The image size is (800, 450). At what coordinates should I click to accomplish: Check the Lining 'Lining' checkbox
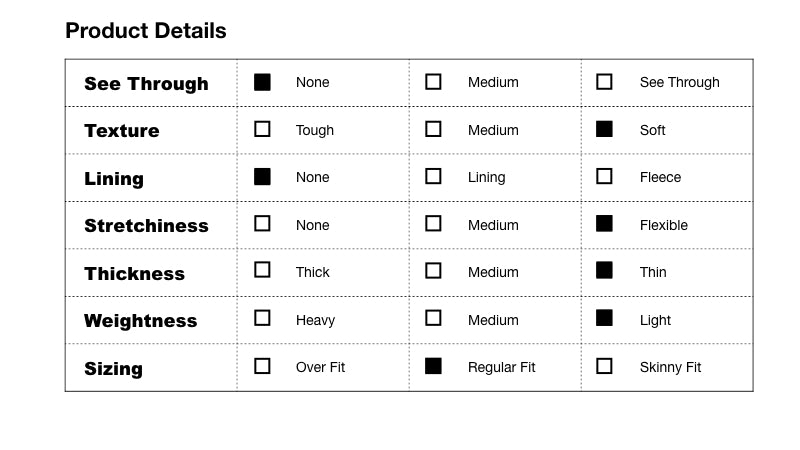tap(433, 177)
